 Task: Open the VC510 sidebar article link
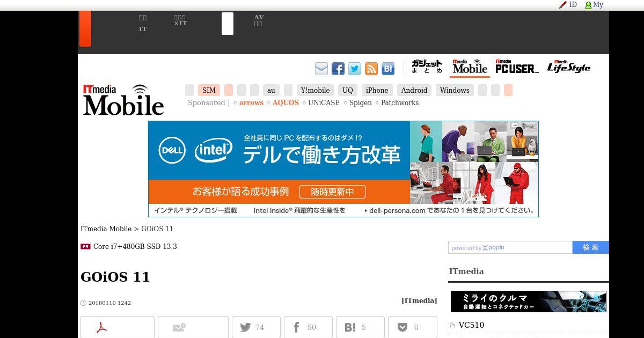[x=471, y=325]
